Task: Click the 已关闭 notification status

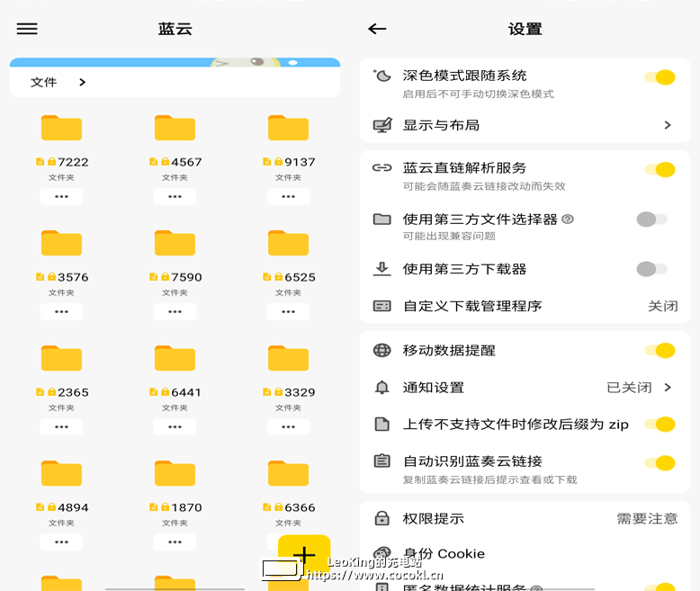Action: click(x=629, y=388)
